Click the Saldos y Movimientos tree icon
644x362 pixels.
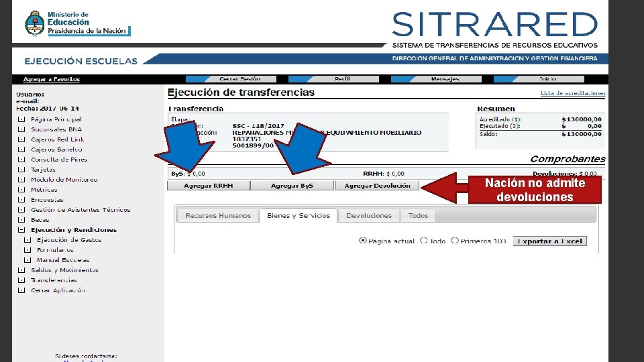coord(21,270)
